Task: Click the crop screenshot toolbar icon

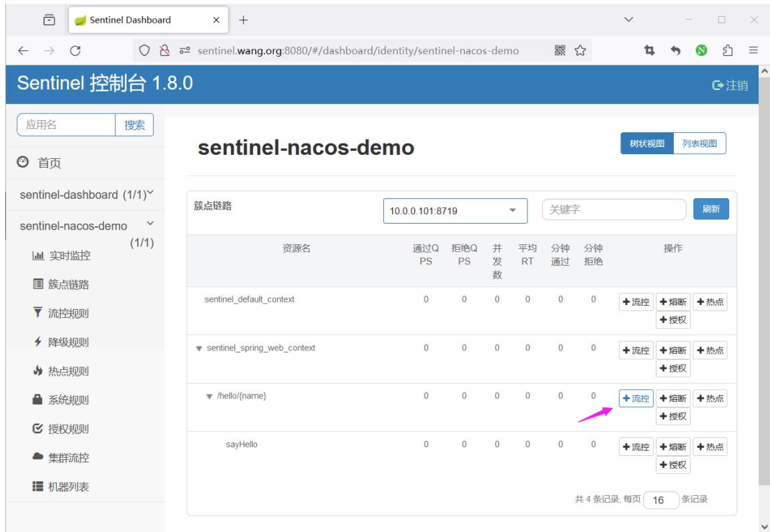Action: click(649, 50)
